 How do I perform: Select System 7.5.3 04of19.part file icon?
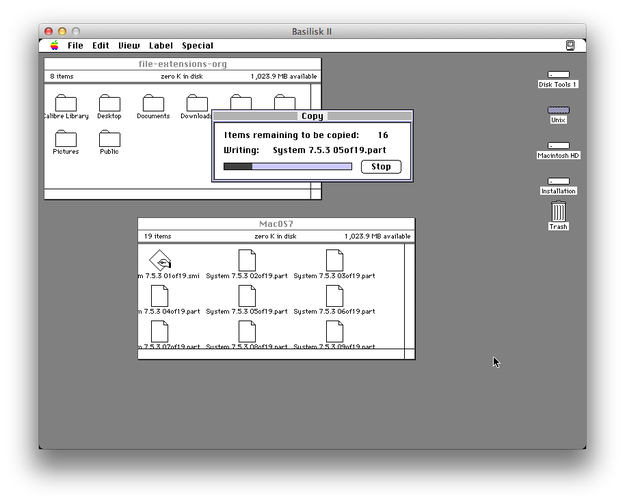pyautogui.click(x=159, y=296)
